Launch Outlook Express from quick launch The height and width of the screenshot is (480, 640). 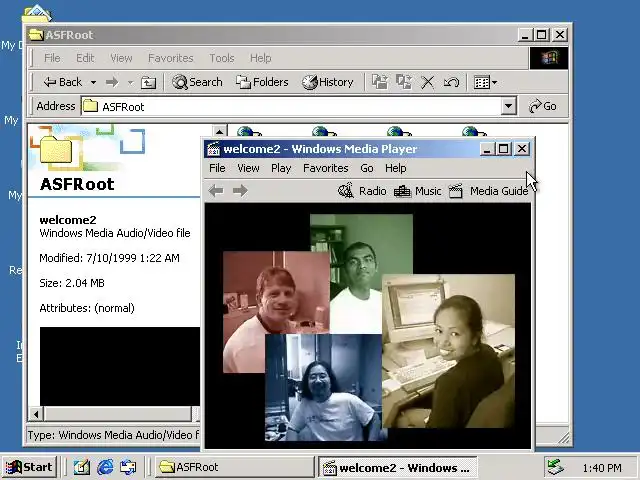click(x=128, y=467)
